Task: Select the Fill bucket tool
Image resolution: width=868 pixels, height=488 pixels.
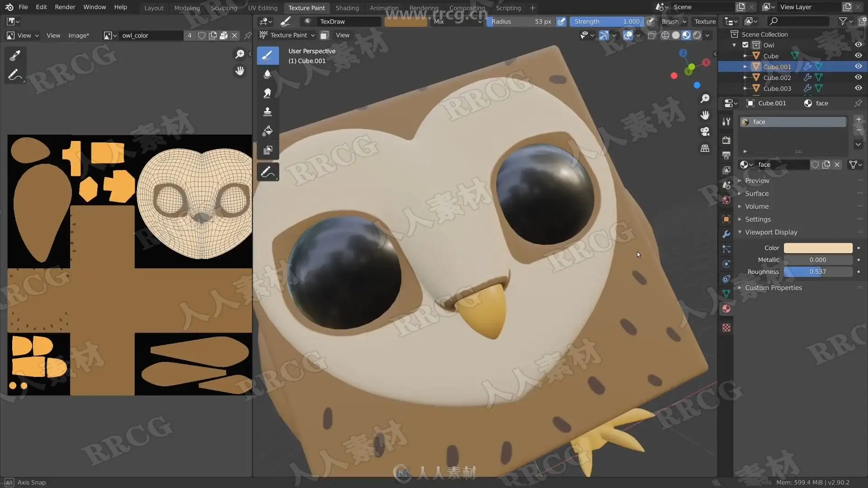Action: [x=268, y=131]
